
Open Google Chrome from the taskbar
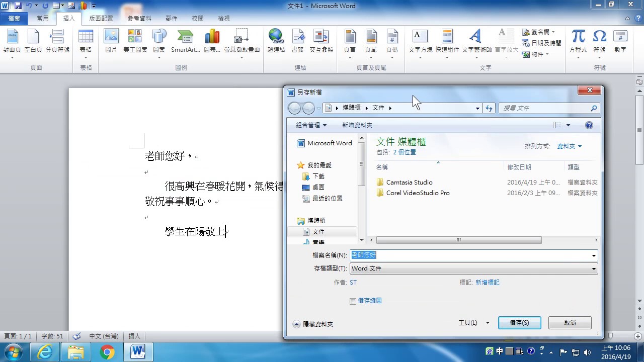pyautogui.click(x=107, y=352)
